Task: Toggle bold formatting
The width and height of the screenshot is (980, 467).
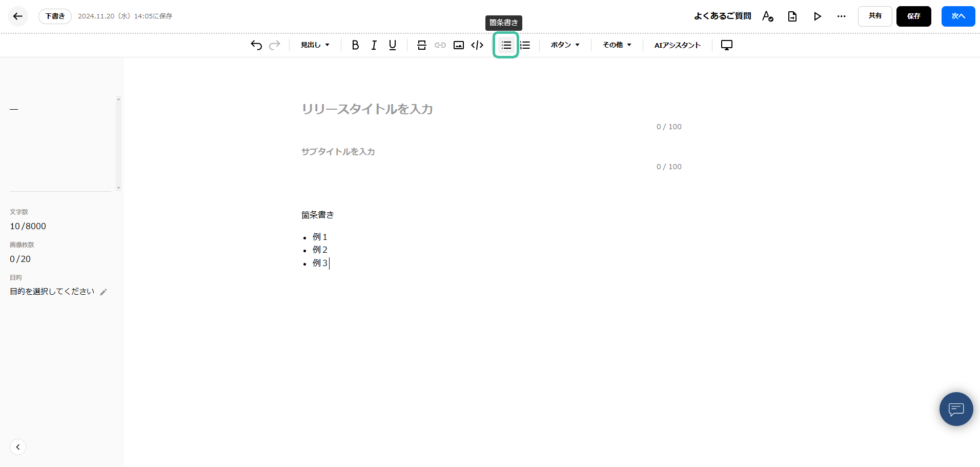Action: point(355,45)
